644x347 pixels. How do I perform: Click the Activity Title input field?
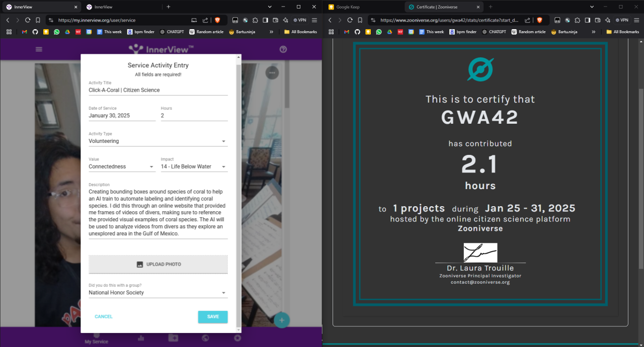[x=158, y=91]
